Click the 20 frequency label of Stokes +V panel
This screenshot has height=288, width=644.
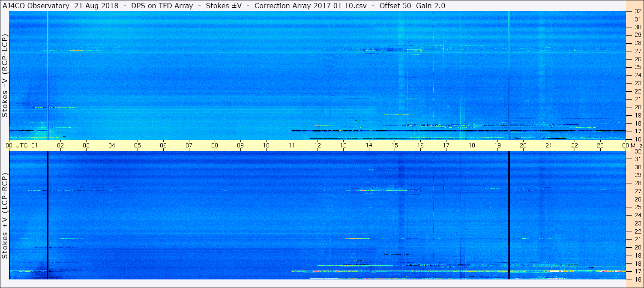[x=638, y=247]
